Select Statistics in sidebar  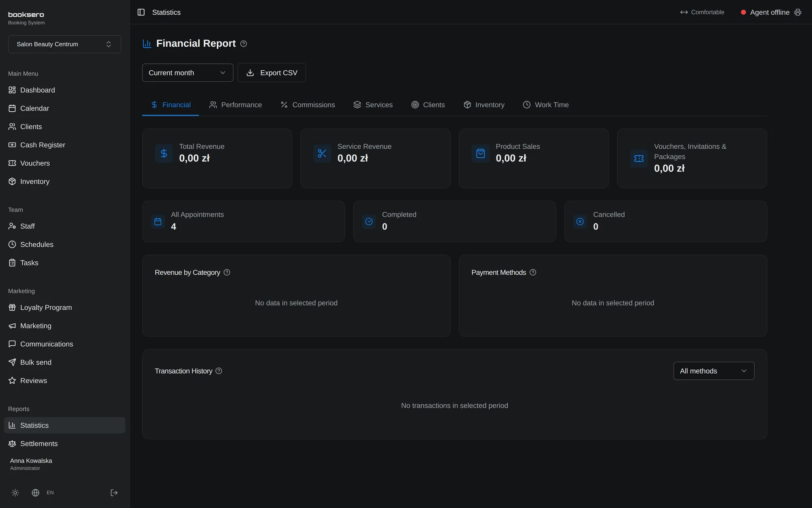click(65, 425)
